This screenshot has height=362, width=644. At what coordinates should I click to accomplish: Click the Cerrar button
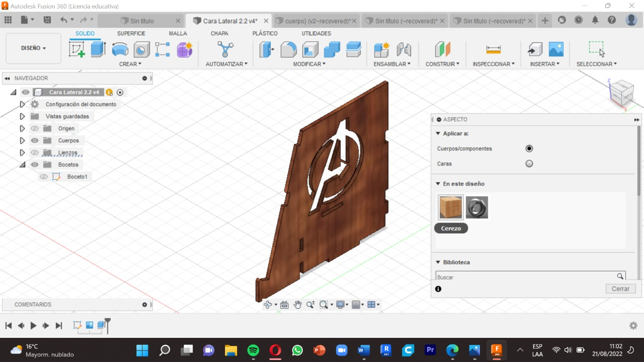[620, 289]
